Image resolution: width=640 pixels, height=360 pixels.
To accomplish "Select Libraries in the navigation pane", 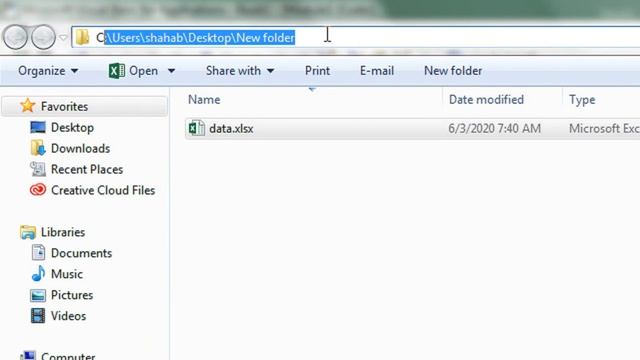I will (63, 232).
